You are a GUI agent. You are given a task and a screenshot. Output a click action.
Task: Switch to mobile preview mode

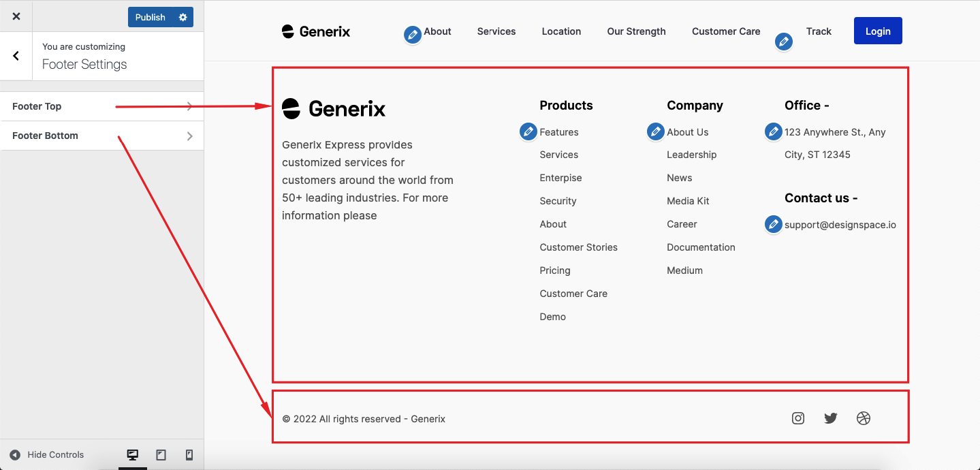[189, 455]
